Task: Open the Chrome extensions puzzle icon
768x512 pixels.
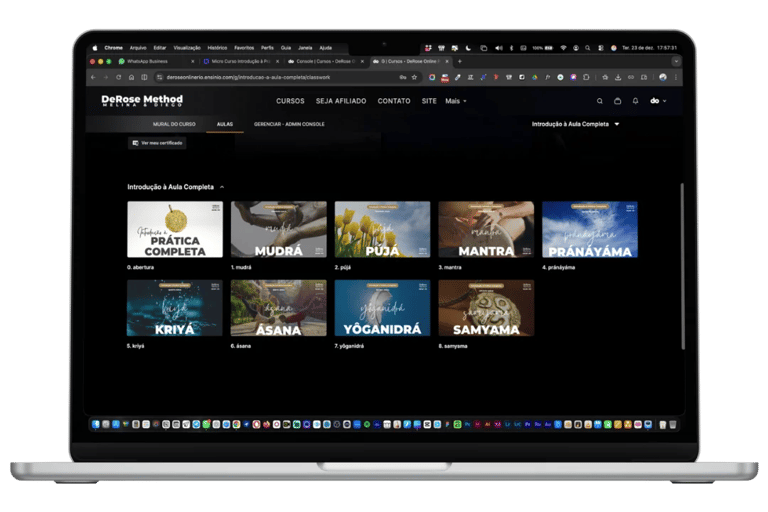Action: tap(586, 77)
